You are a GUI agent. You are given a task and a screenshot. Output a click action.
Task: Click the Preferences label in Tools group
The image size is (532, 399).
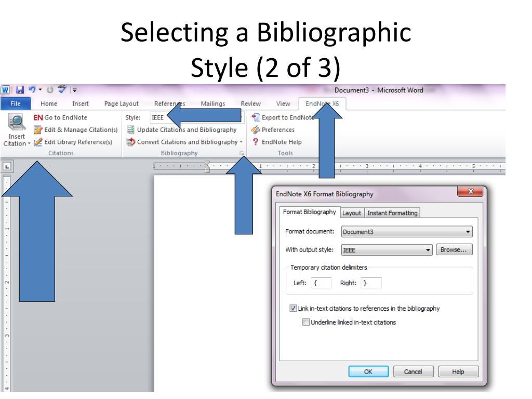pyautogui.click(x=278, y=129)
